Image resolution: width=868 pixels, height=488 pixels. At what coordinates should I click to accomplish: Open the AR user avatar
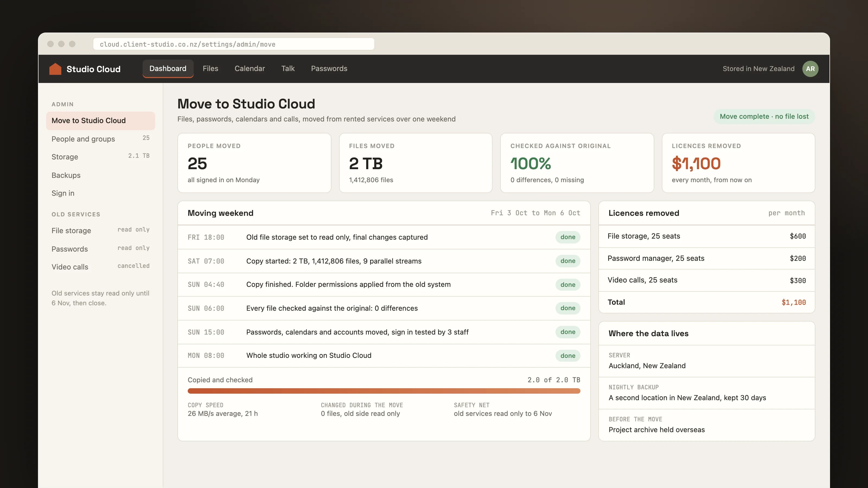coord(810,69)
